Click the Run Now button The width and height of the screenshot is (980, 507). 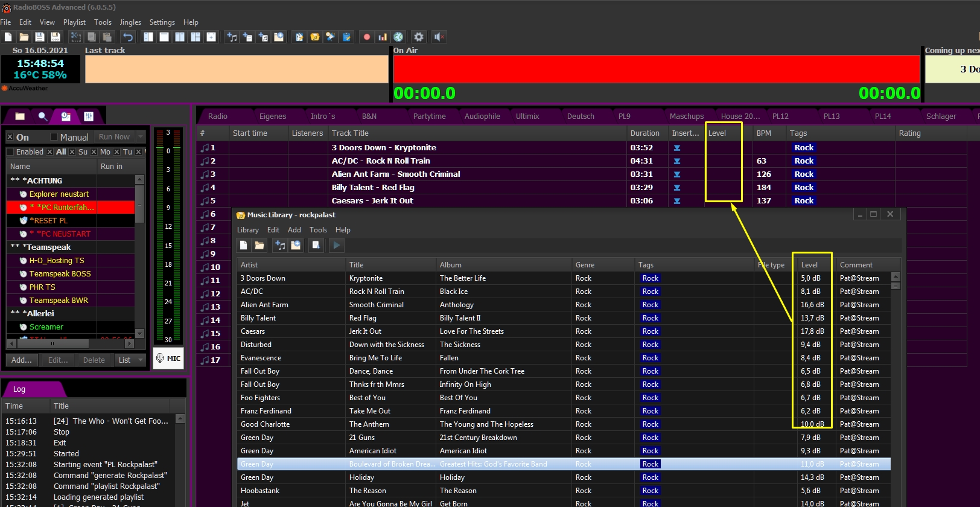click(114, 137)
